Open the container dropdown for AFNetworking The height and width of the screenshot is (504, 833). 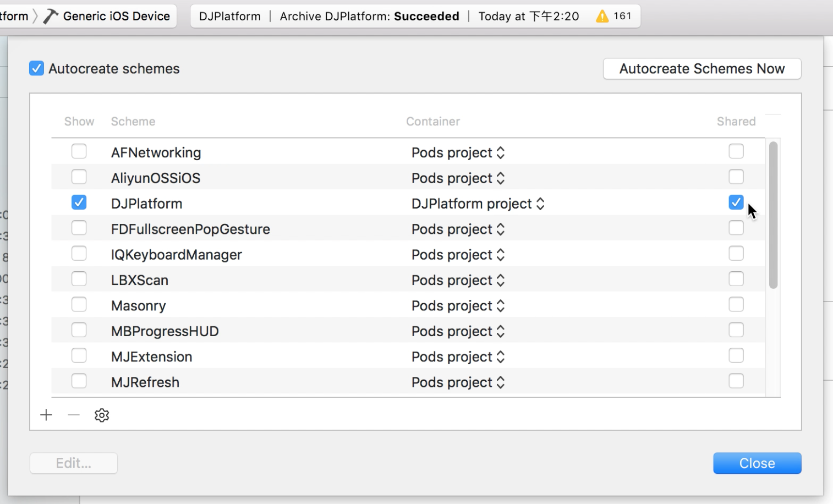coord(458,152)
